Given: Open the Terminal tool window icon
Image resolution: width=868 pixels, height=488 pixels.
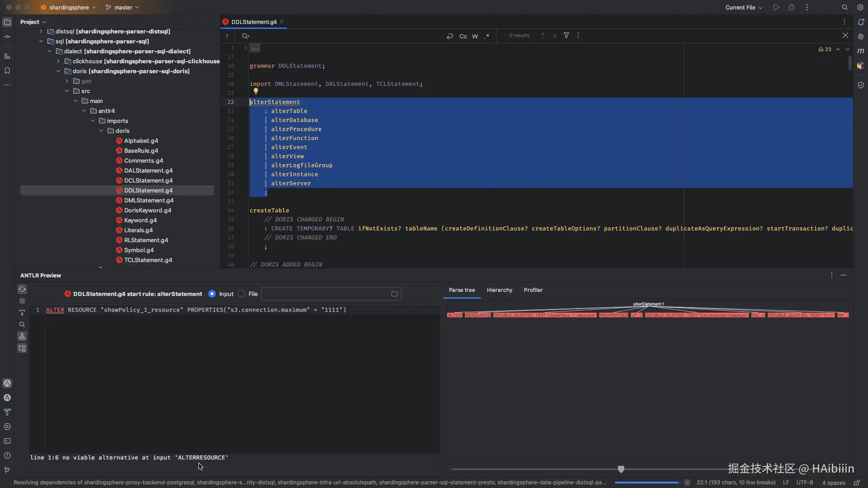Looking at the screenshot, I should [7, 441].
